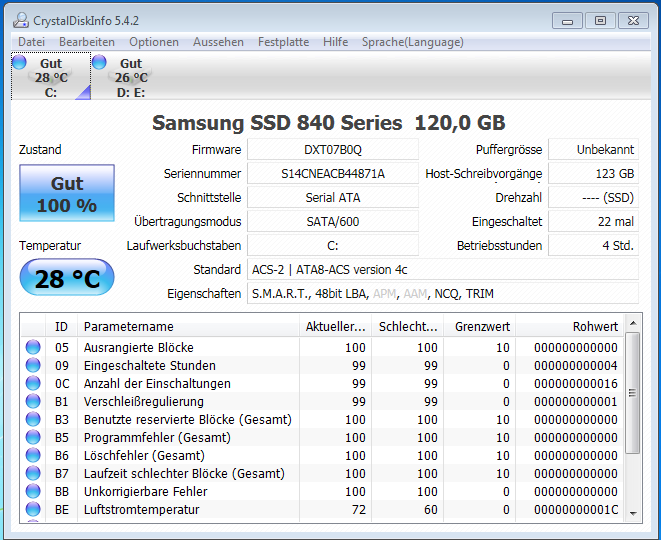This screenshot has height=540, width=661.
Task: Open the Festplatte menu
Action: pyautogui.click(x=283, y=42)
